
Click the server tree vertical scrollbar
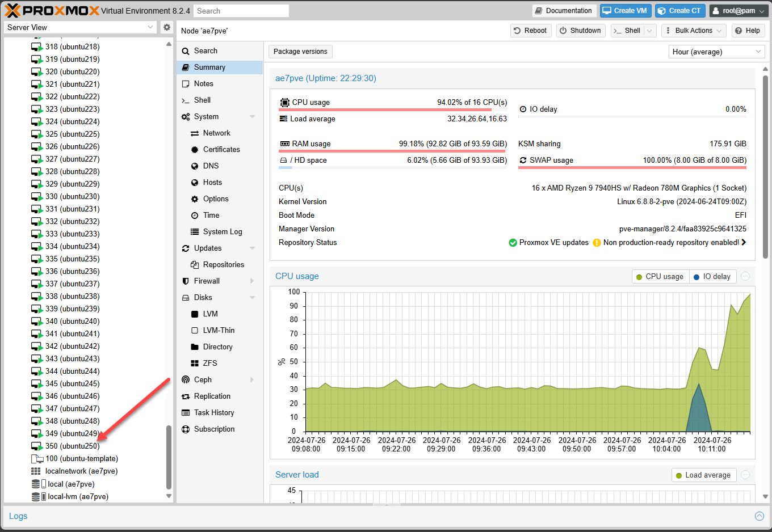click(169, 457)
